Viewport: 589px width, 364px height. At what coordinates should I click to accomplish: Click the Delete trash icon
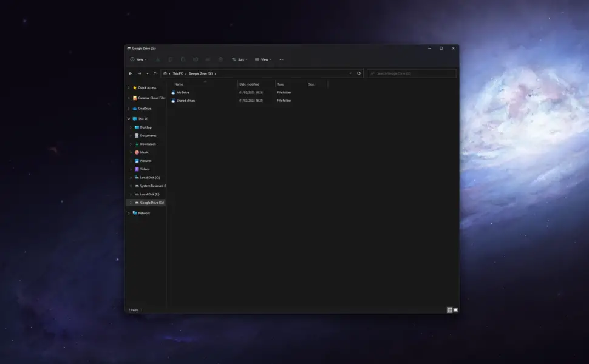coord(220,59)
